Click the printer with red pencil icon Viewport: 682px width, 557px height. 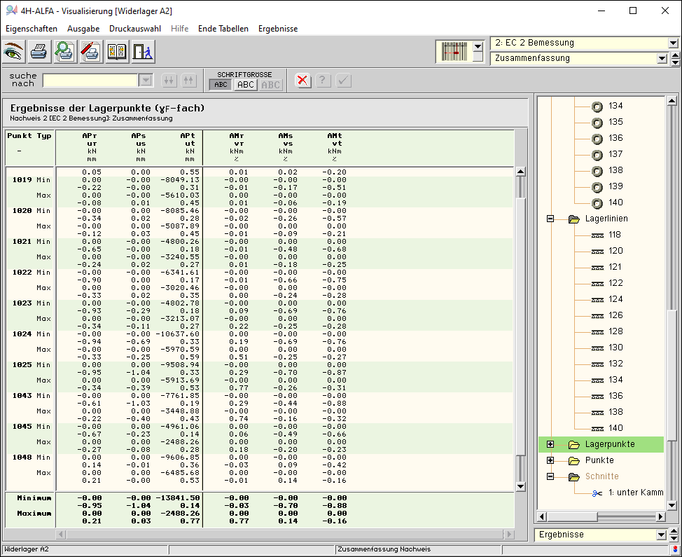90,51
